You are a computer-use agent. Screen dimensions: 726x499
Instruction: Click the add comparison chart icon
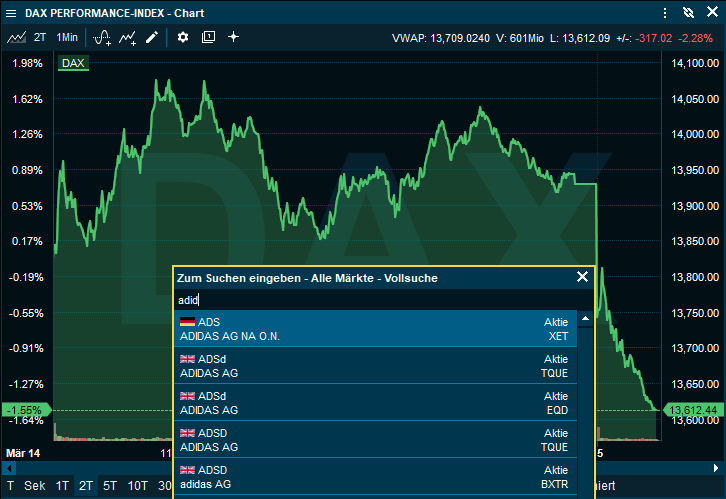[127, 37]
